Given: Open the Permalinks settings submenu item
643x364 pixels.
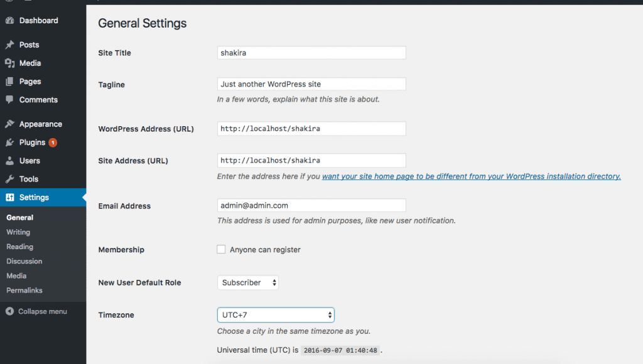Looking at the screenshot, I should click(24, 290).
